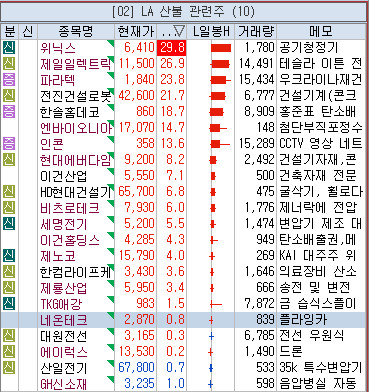
Task: Click the 신 badge icon for 전진건설로봇
Action: click(9, 95)
